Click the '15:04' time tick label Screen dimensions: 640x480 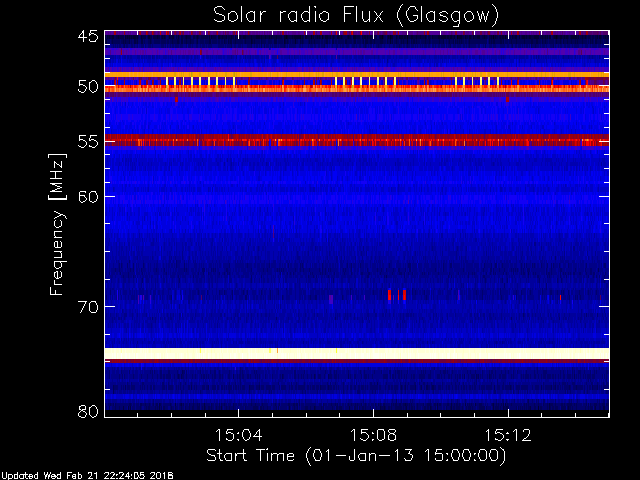238,436
